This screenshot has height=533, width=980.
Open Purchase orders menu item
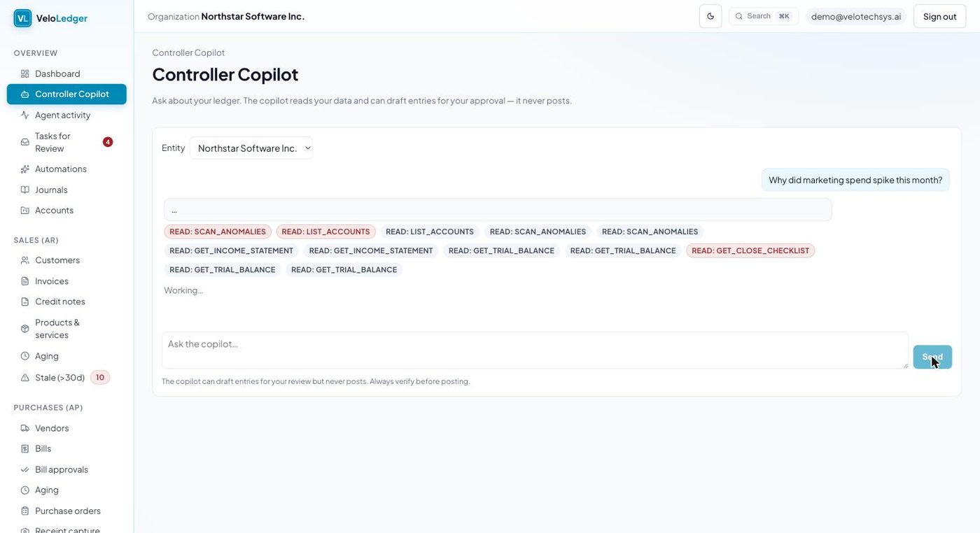pyautogui.click(x=68, y=511)
